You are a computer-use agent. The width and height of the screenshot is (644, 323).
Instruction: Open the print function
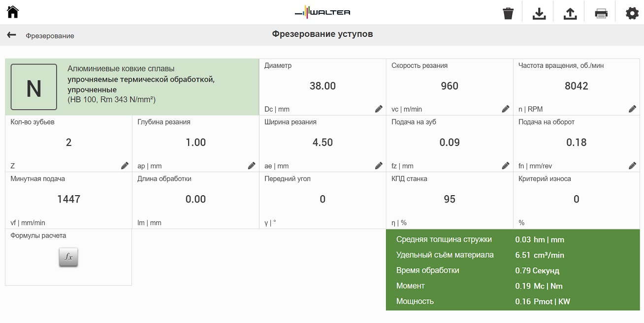[601, 13]
